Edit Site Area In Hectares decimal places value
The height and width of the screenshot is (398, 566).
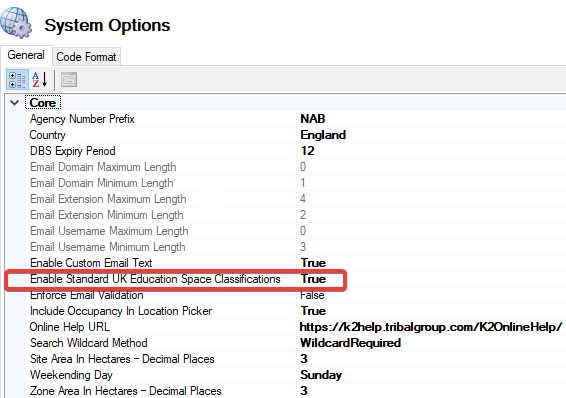431,359
